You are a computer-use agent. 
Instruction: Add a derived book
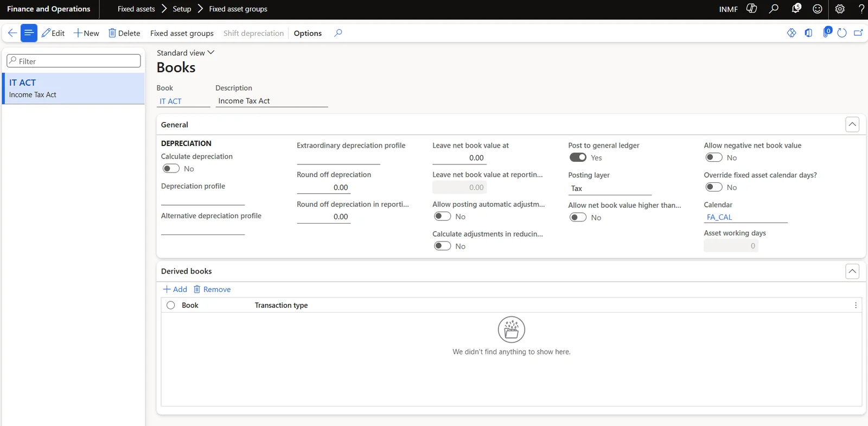click(175, 289)
